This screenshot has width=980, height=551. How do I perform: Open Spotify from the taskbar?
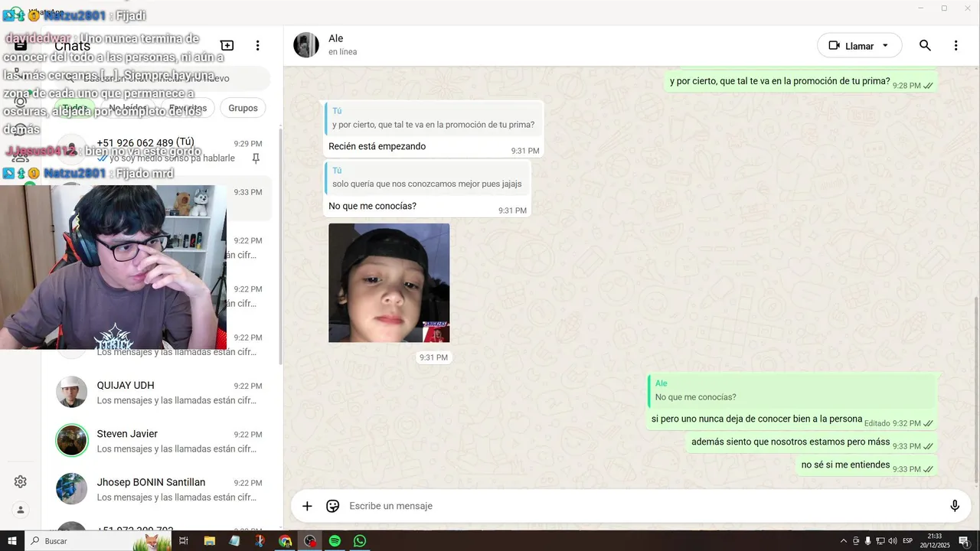coord(335,541)
